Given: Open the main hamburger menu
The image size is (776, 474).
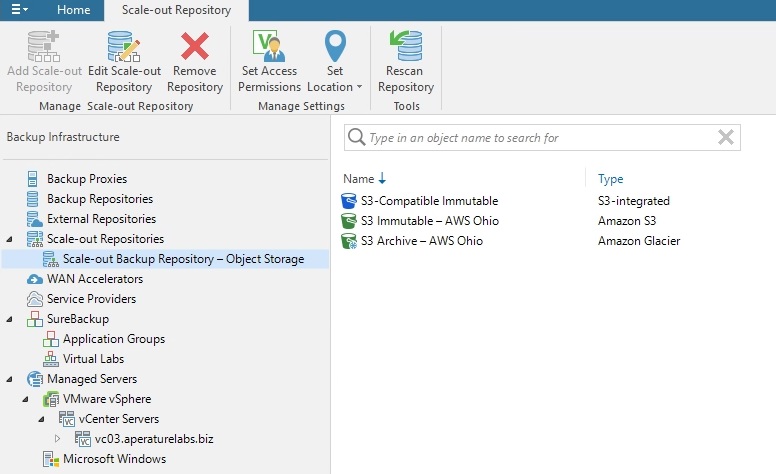Looking at the screenshot, I should point(19,9).
